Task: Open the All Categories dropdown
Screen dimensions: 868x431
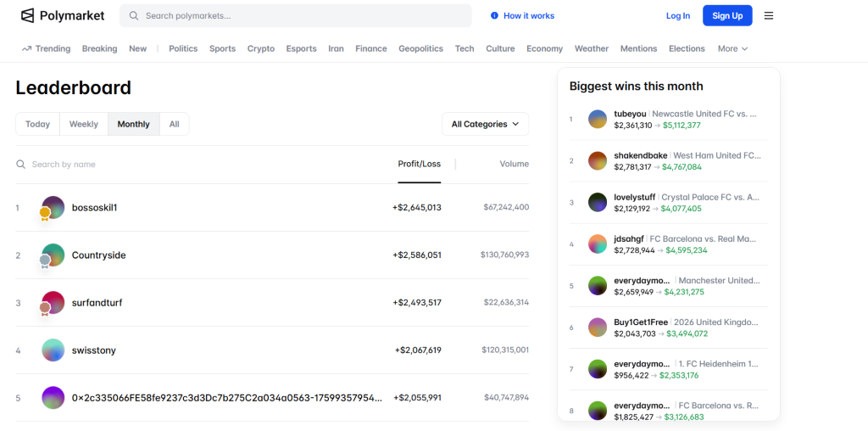Action: [485, 124]
